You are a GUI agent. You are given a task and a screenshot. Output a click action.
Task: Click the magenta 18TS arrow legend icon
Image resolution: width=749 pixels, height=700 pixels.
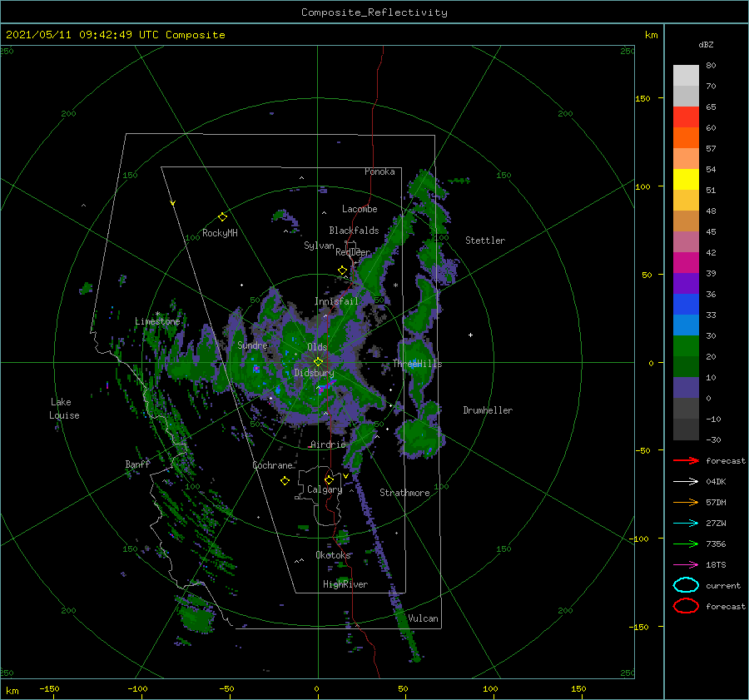(686, 565)
